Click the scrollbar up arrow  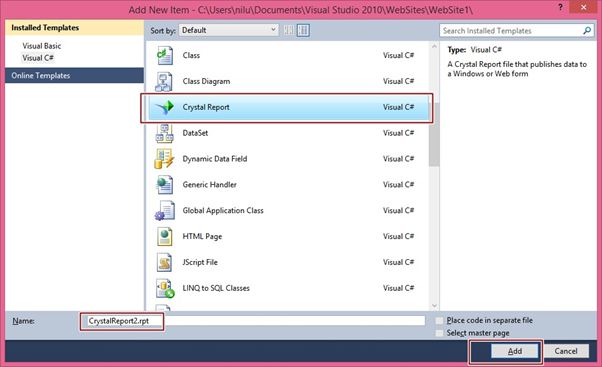point(434,46)
